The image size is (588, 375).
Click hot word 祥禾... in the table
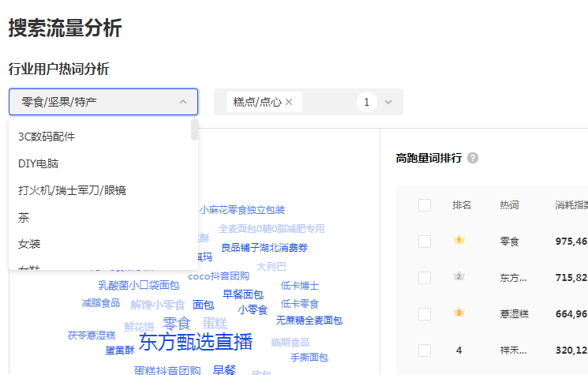point(513,351)
